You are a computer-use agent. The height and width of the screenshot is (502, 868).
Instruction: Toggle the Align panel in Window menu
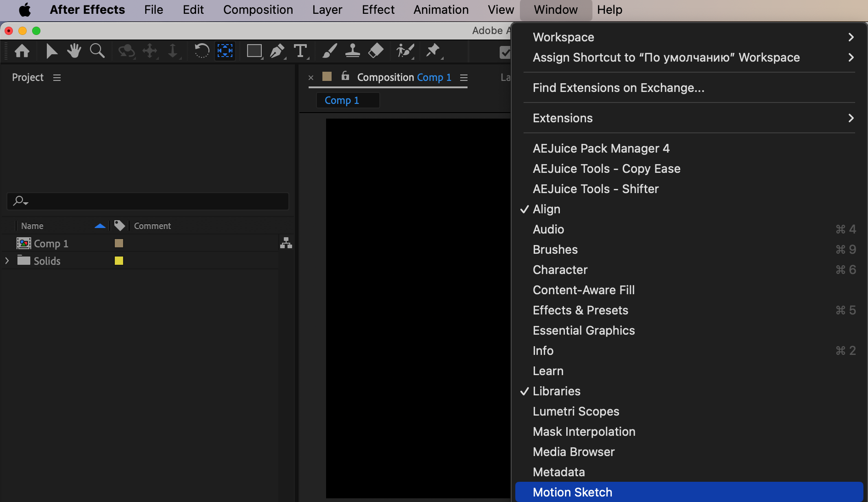tap(689, 209)
